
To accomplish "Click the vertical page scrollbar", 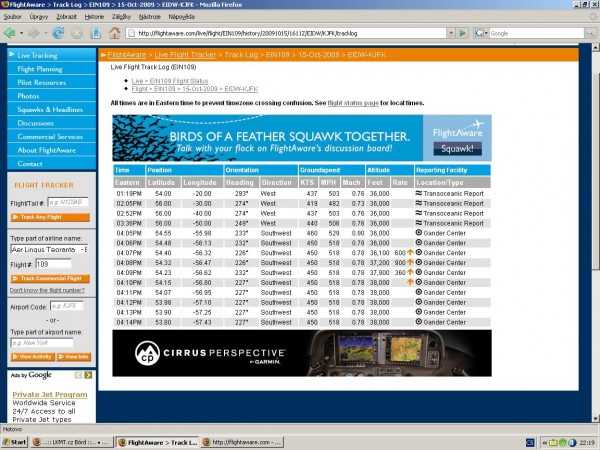I will coord(595,233).
